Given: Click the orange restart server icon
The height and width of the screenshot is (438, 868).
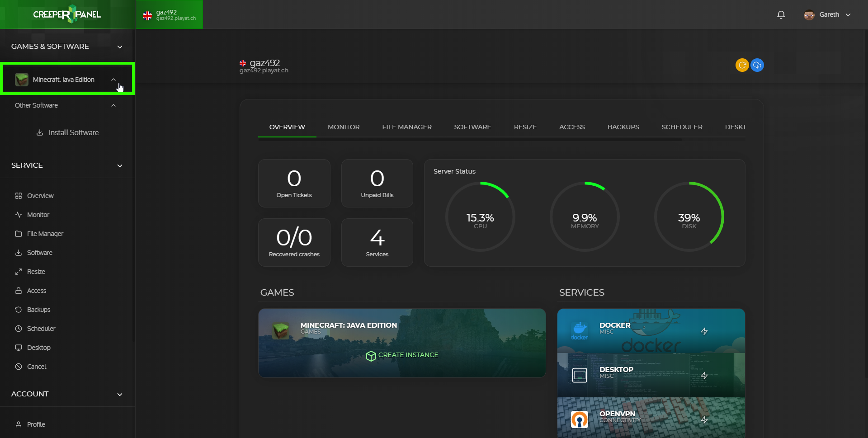Looking at the screenshot, I should coord(742,65).
